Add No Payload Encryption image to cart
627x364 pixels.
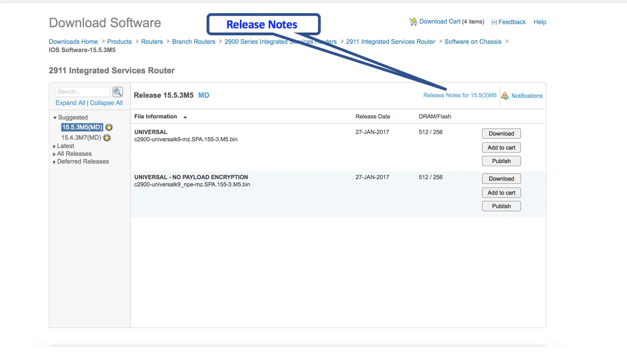click(501, 193)
